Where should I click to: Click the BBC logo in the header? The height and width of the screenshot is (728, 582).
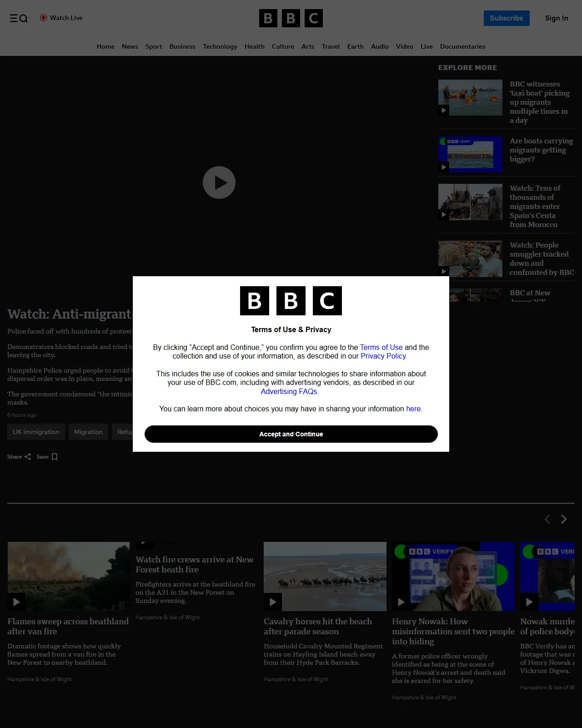click(x=291, y=18)
